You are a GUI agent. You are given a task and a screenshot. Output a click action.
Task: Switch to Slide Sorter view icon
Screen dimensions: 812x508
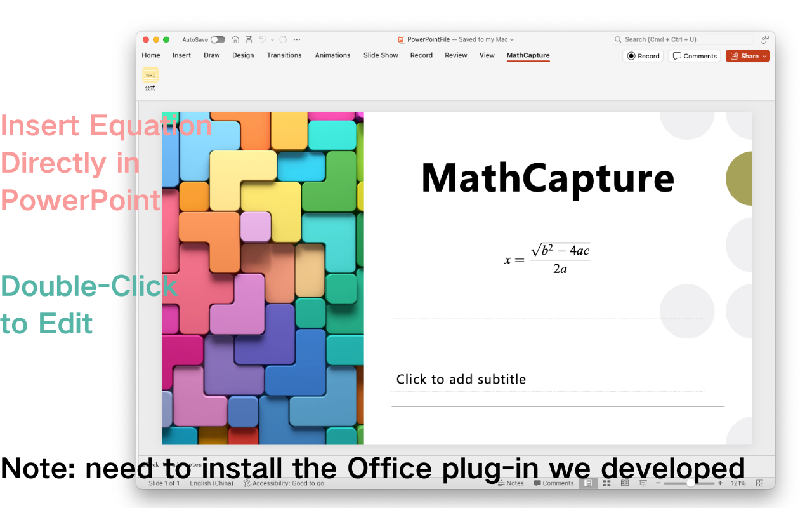[x=606, y=483]
